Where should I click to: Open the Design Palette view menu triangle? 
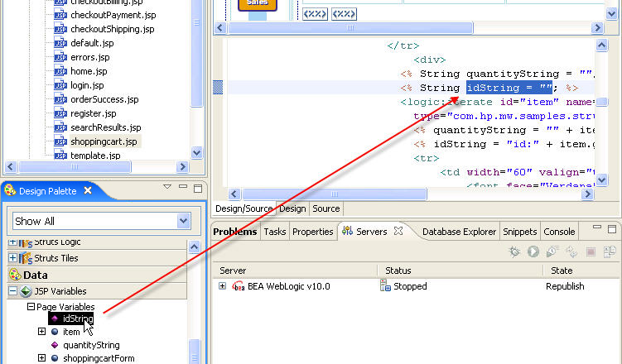pyautogui.click(x=167, y=187)
